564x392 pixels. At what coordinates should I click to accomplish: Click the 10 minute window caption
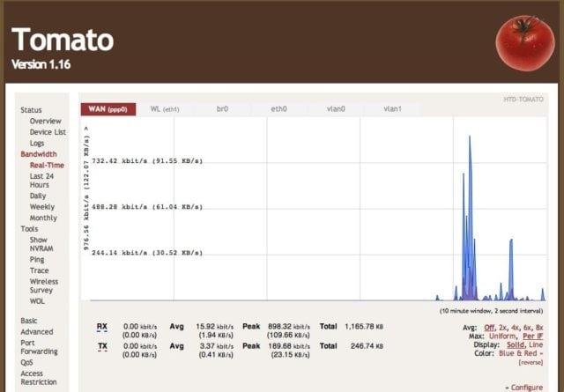pyautogui.click(x=492, y=311)
